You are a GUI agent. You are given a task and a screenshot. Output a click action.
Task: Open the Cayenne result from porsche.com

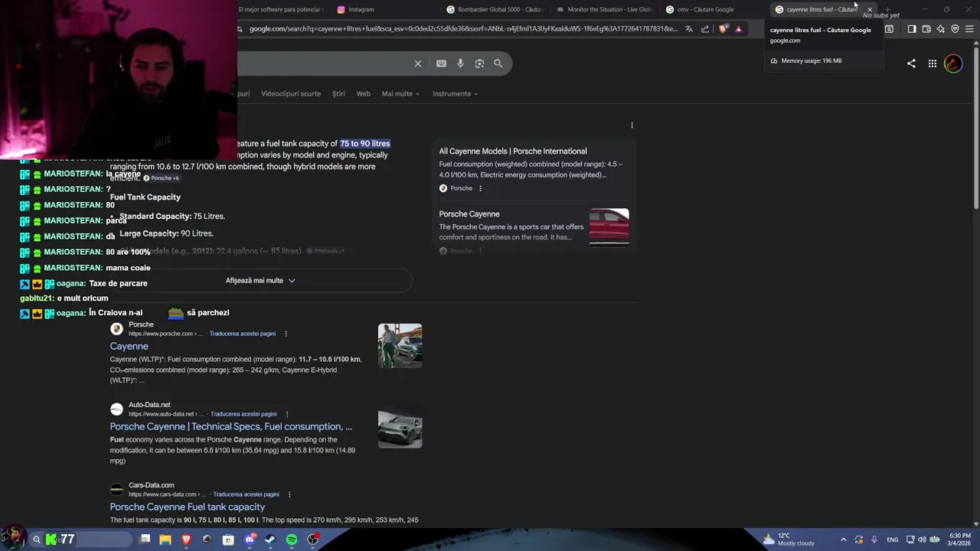(129, 347)
